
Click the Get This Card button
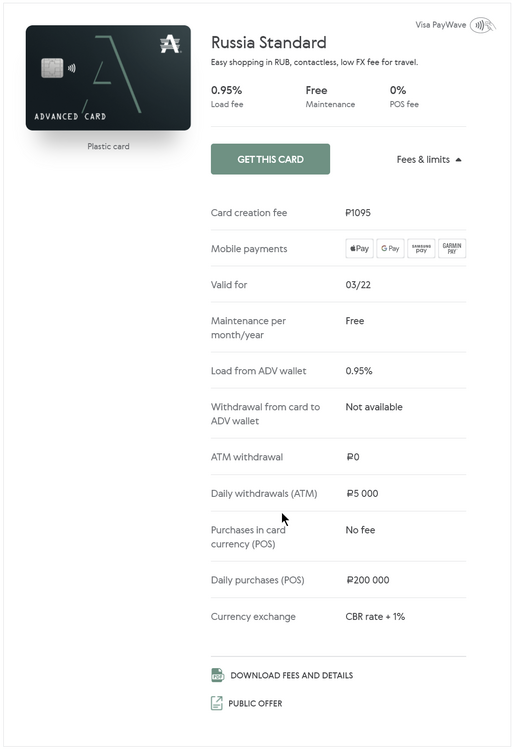click(270, 159)
